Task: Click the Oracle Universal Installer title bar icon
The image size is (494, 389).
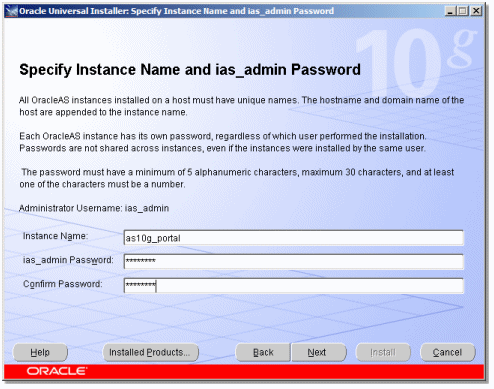Action: pos(11,11)
